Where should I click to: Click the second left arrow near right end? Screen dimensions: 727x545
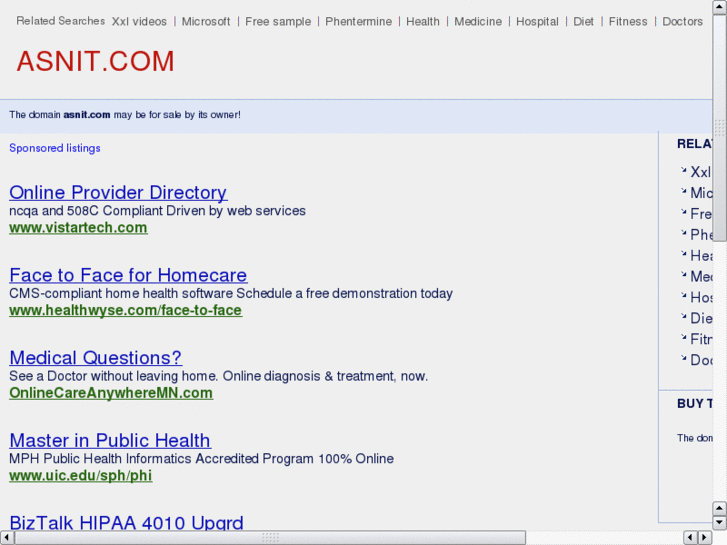click(691, 538)
